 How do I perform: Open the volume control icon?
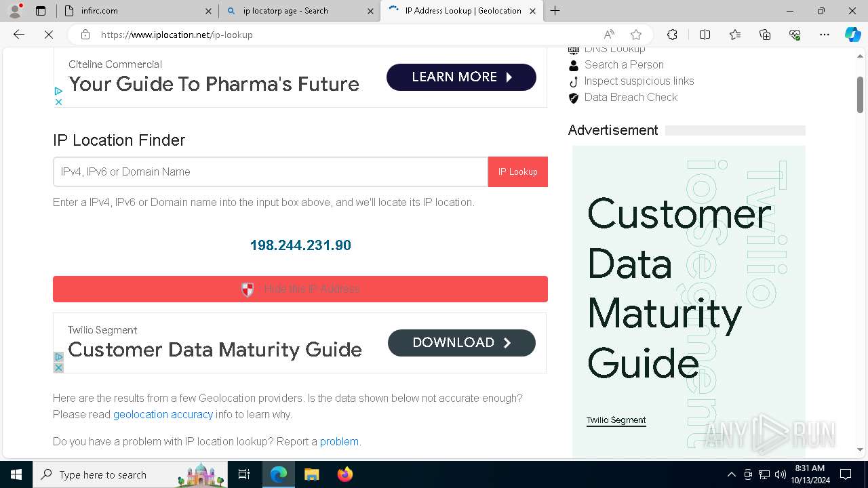pyautogui.click(x=781, y=474)
